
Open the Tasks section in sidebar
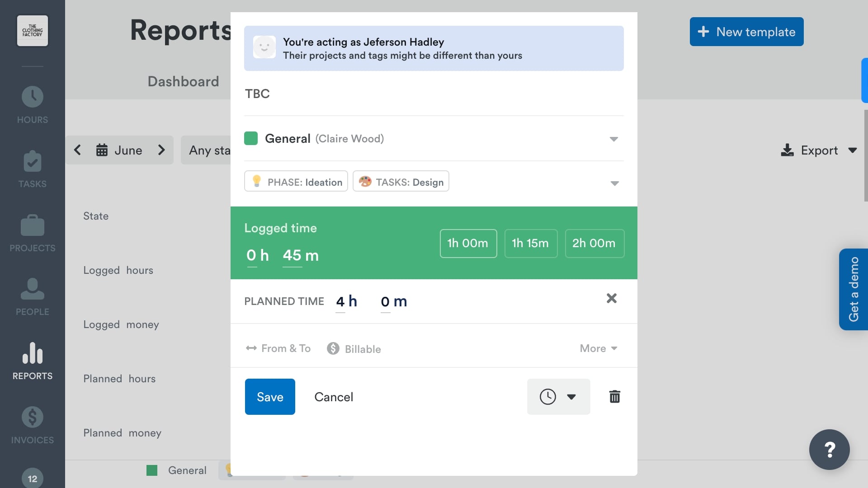pyautogui.click(x=32, y=169)
